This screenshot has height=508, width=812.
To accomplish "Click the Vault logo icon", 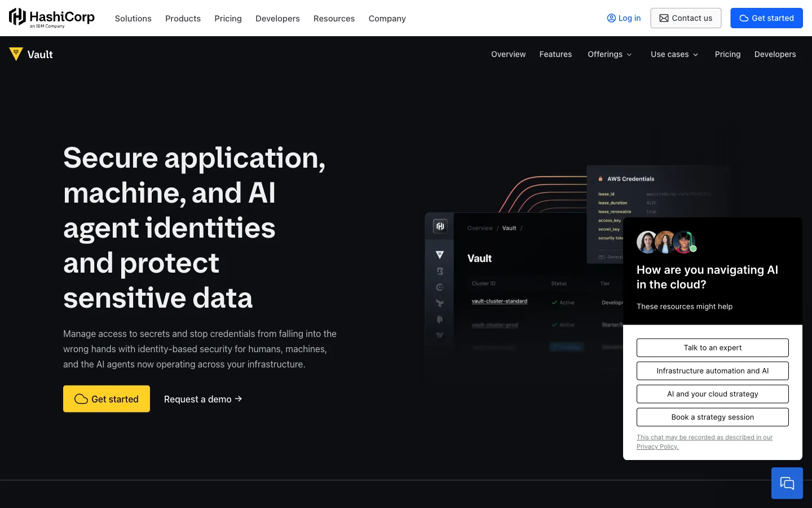I will (16, 54).
